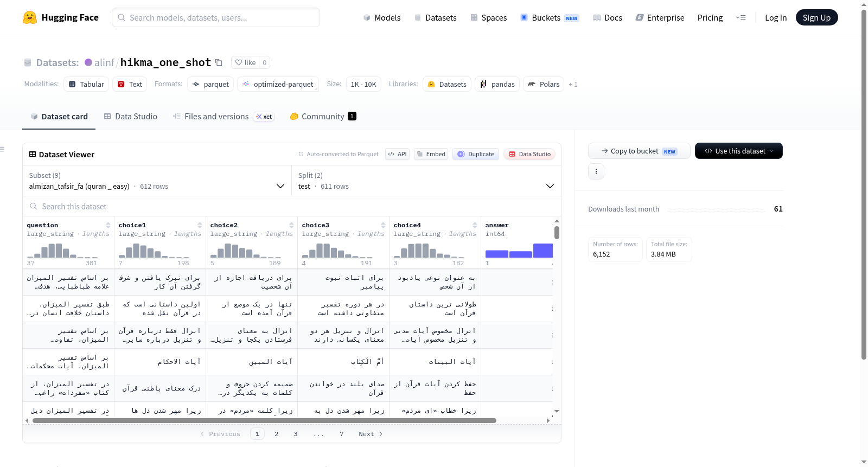The width and height of the screenshot is (868, 467).
Task: Click the choice1 column length histogram
Action: pos(154,251)
